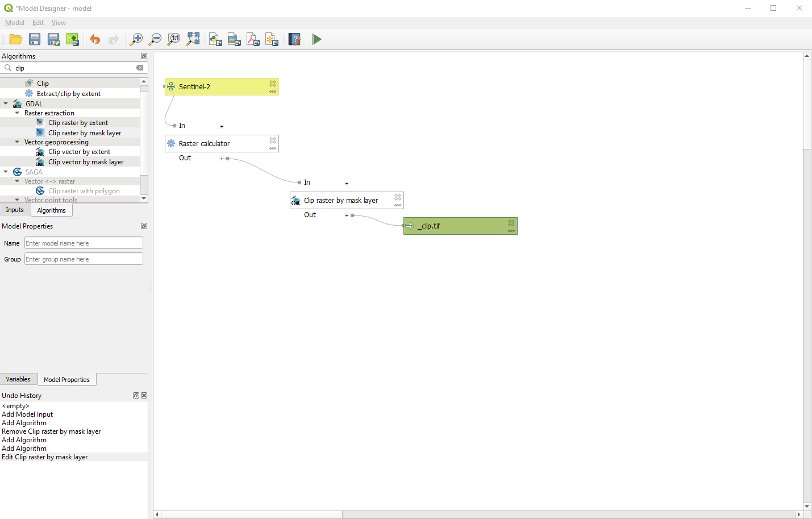This screenshot has height=519, width=812.
Task: Zoom out of the model canvas
Action: point(155,39)
